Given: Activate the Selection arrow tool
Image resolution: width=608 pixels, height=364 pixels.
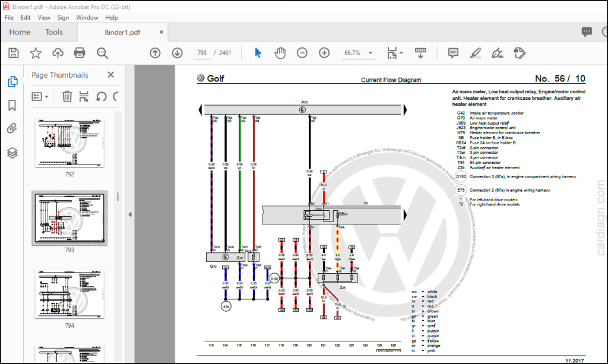Looking at the screenshot, I should pyautogui.click(x=258, y=53).
